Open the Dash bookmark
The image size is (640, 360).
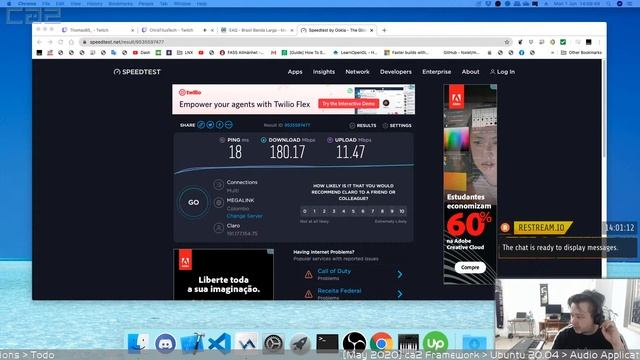[141, 53]
